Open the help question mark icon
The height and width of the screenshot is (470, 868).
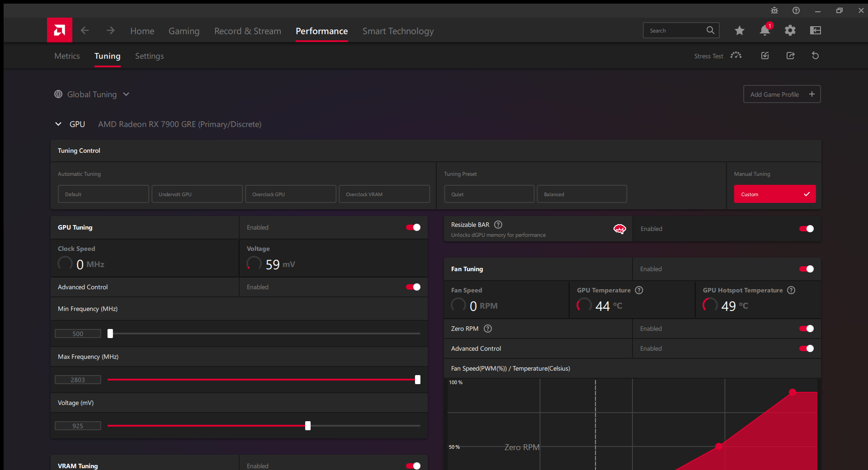point(796,10)
